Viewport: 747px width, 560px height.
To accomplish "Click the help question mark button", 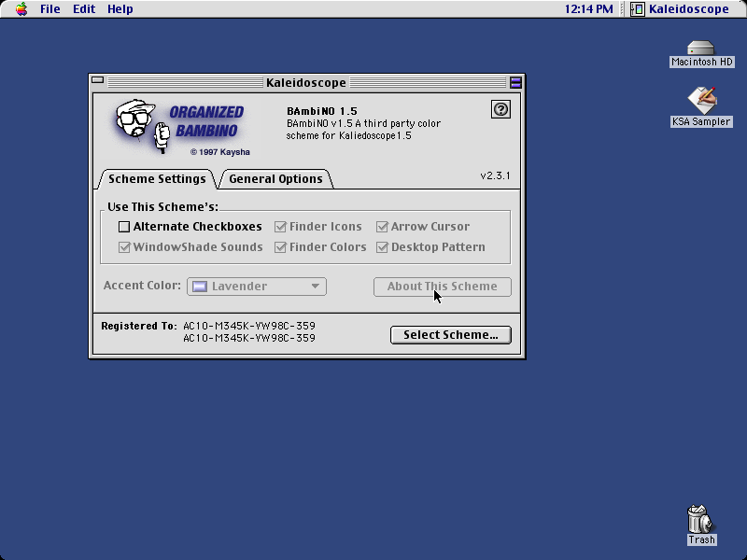I will coord(500,109).
